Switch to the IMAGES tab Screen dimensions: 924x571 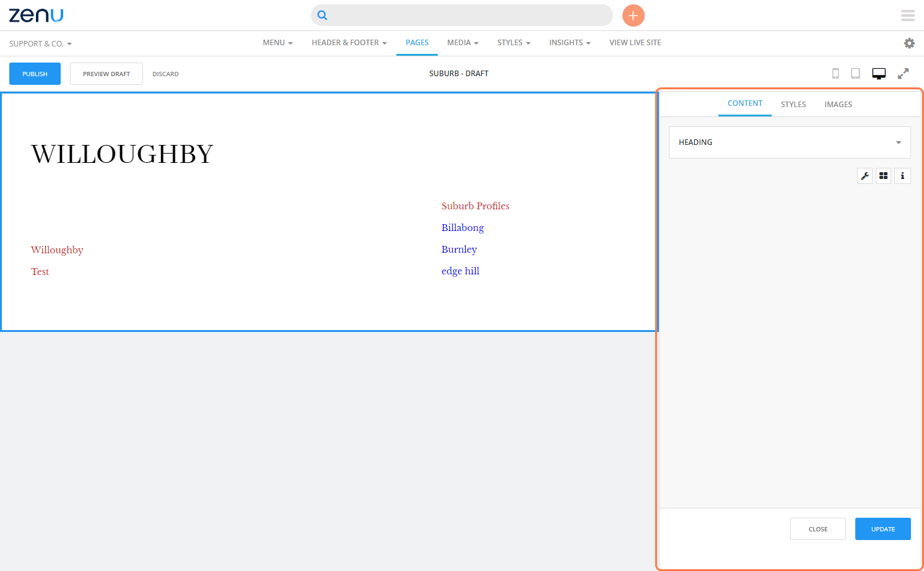[x=838, y=105]
